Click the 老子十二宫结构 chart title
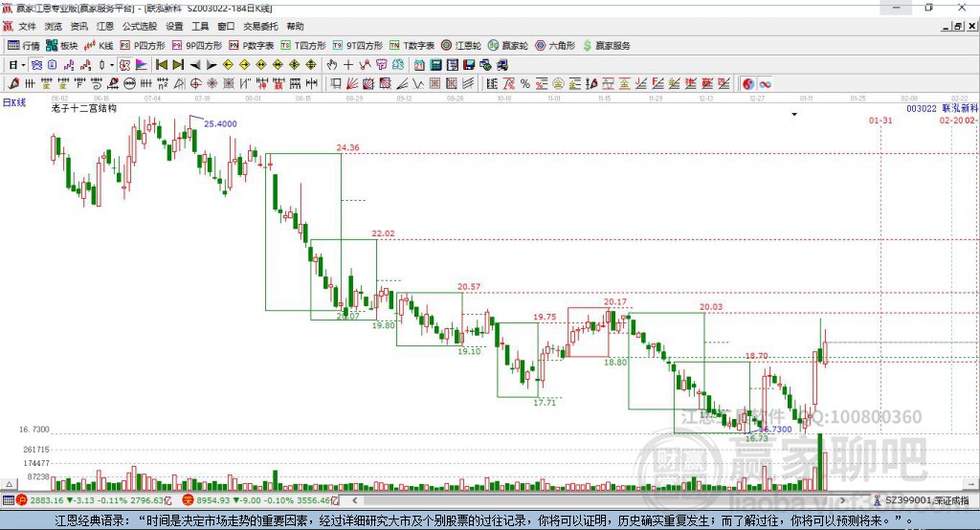This screenshot has width=980, height=530. (84, 108)
